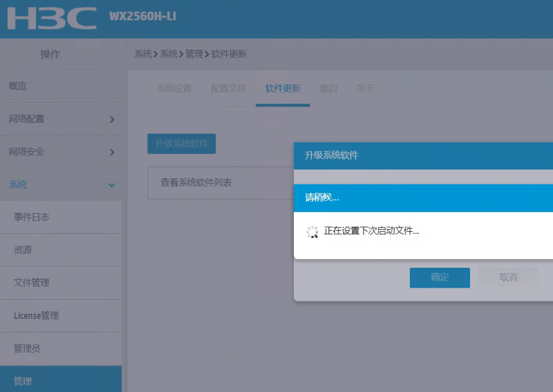Open License管理 in the sidebar
The width and height of the screenshot is (553, 392).
click(61, 315)
